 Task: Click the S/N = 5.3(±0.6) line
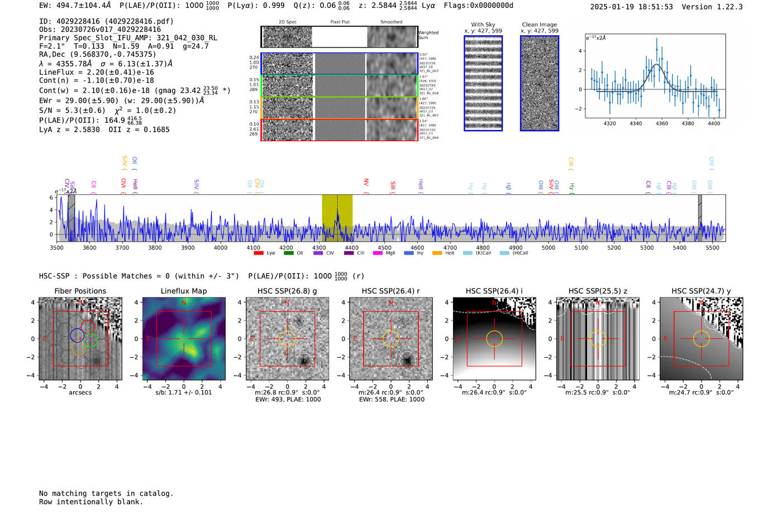[x=107, y=110]
